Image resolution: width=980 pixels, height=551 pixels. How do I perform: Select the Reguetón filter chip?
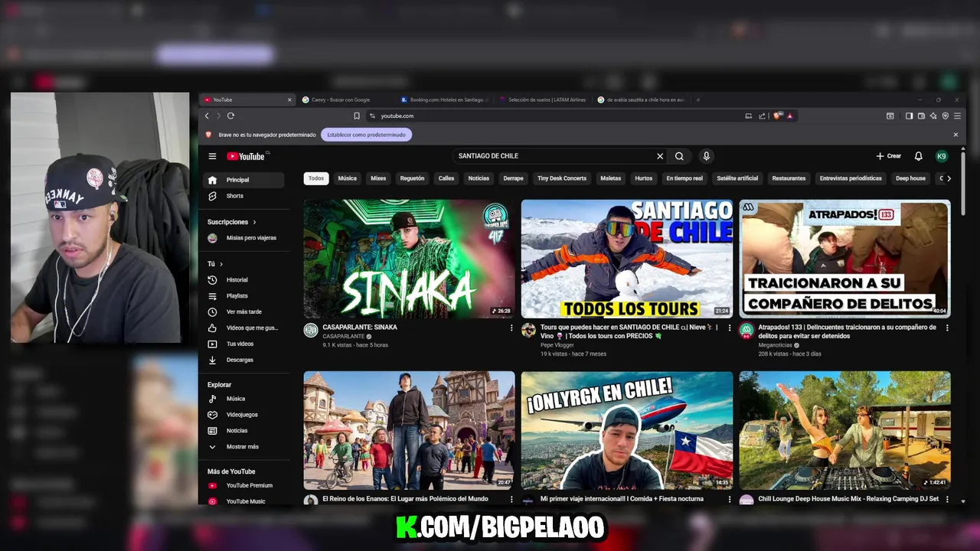pyautogui.click(x=412, y=178)
